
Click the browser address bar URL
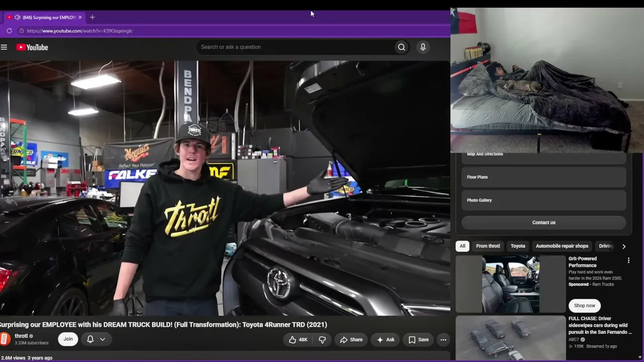tap(80, 31)
